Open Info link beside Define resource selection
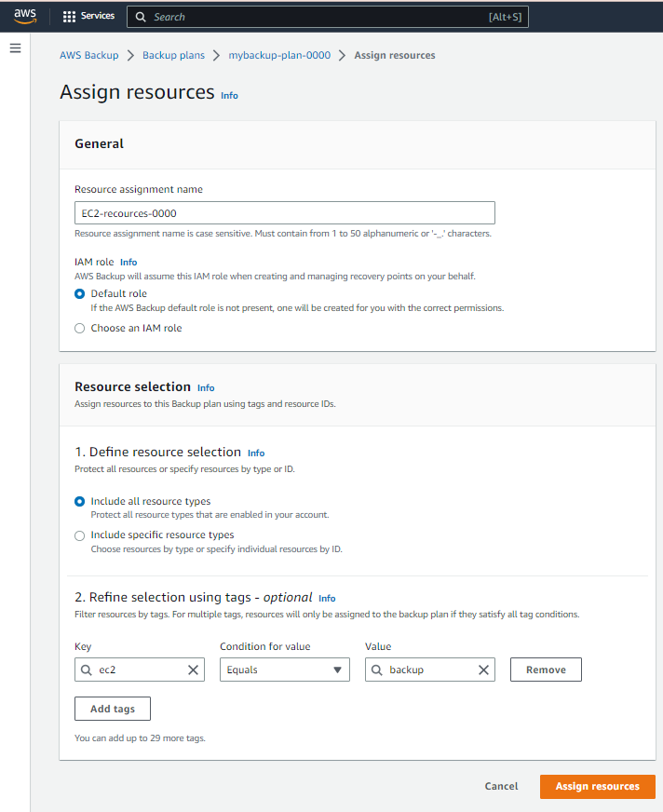Viewport: 663px width, 812px height. tap(256, 453)
